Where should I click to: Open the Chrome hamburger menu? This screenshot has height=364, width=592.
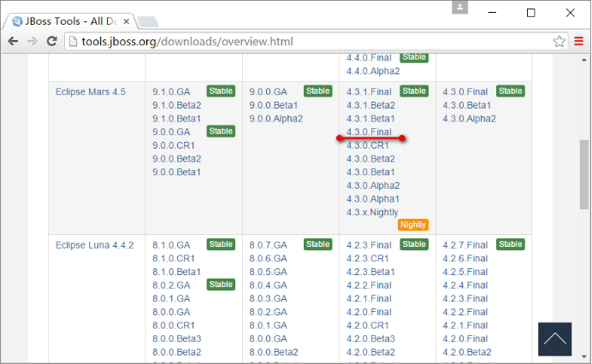pos(578,41)
